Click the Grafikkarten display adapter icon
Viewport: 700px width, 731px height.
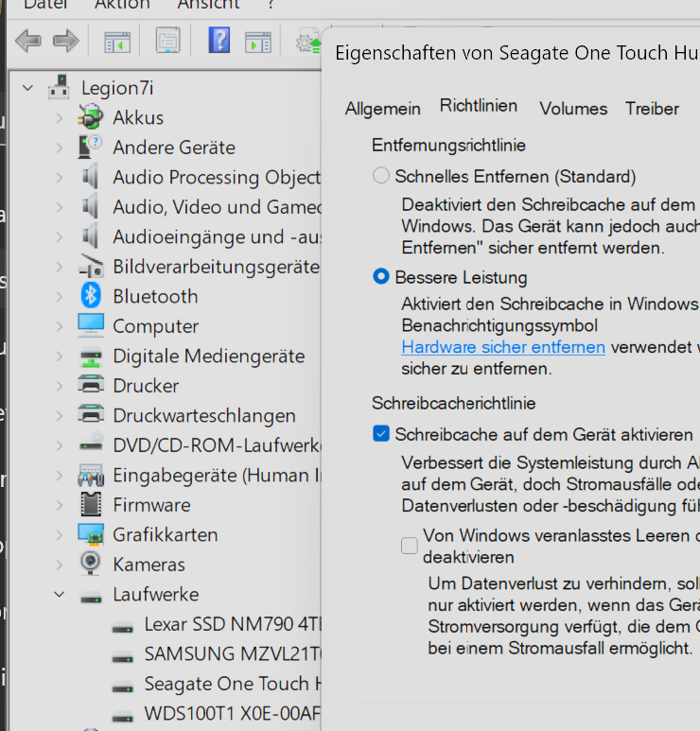click(91, 534)
